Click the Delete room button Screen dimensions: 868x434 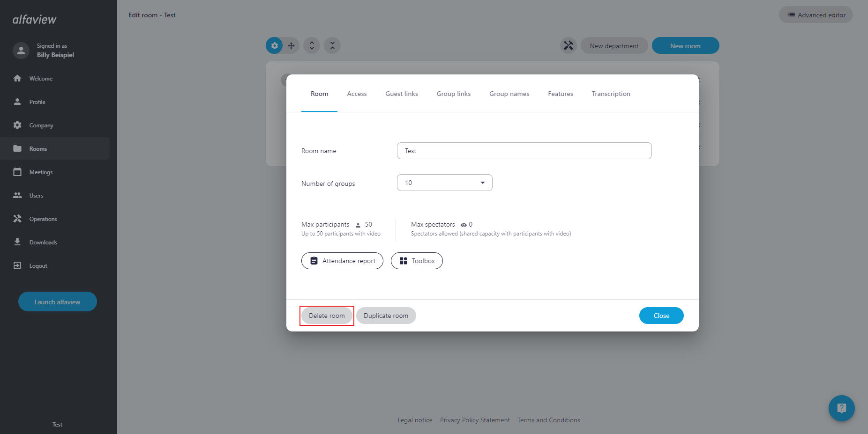(327, 316)
